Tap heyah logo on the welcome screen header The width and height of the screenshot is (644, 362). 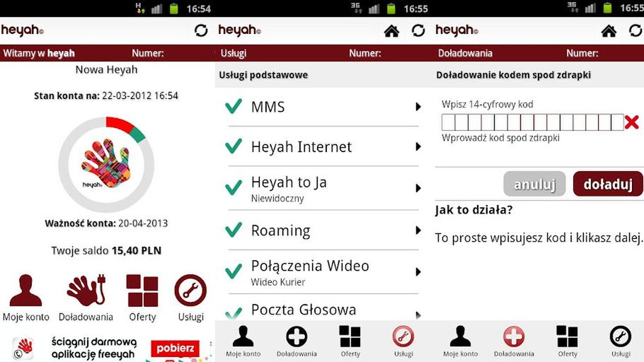(x=22, y=30)
